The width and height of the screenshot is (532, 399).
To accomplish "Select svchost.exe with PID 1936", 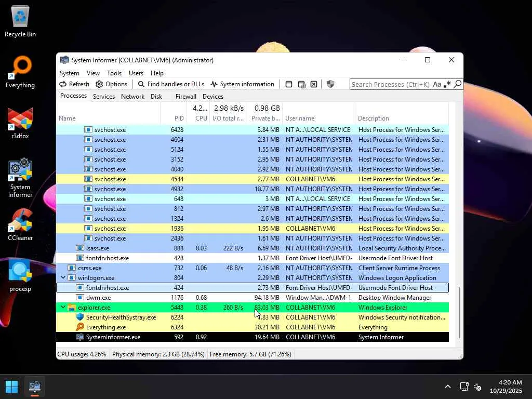I will coord(252,229).
